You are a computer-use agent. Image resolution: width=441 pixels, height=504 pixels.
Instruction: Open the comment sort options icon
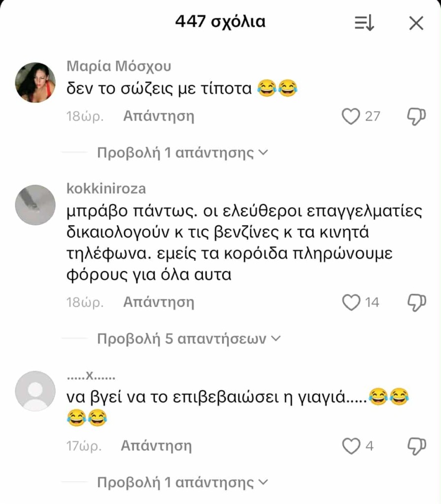click(365, 23)
